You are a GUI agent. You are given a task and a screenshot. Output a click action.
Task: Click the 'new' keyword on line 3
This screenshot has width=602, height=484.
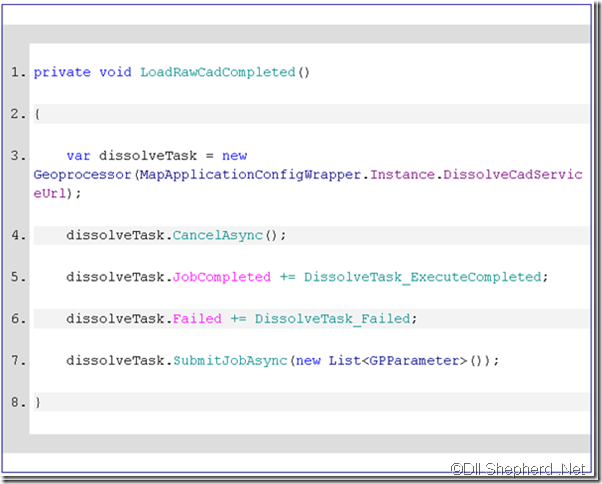[x=235, y=156]
